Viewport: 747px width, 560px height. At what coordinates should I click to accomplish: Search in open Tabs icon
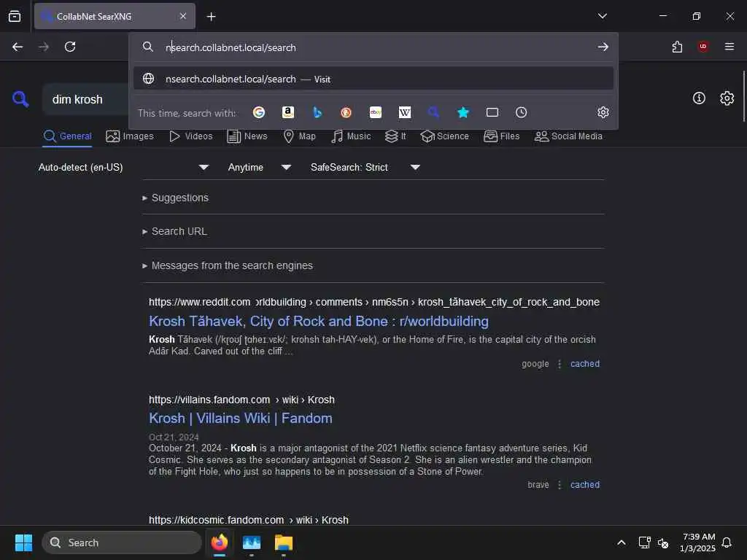click(x=492, y=112)
